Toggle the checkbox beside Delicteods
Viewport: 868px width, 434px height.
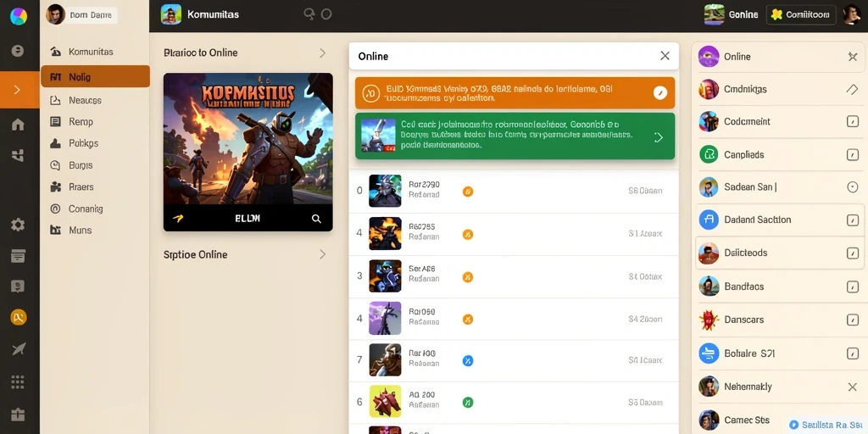(853, 253)
